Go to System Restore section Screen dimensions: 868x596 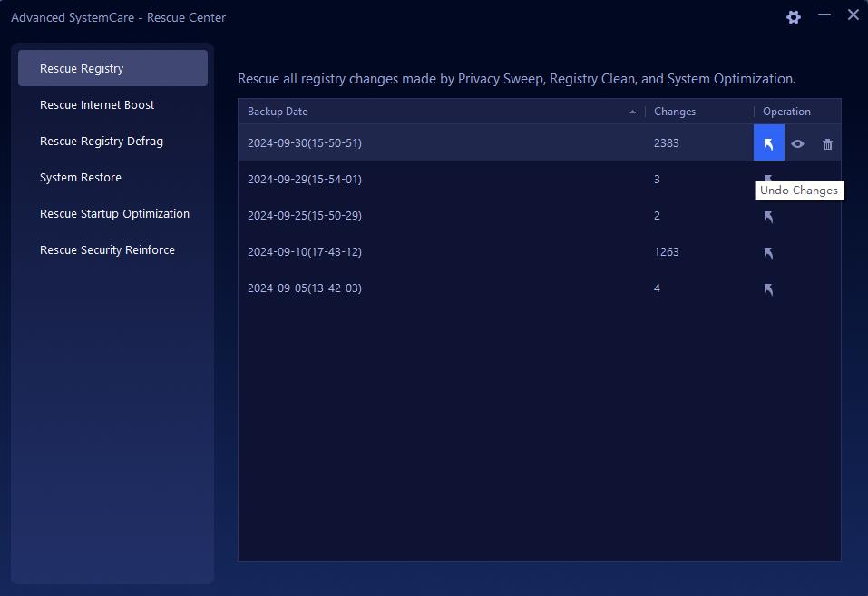(x=113, y=177)
